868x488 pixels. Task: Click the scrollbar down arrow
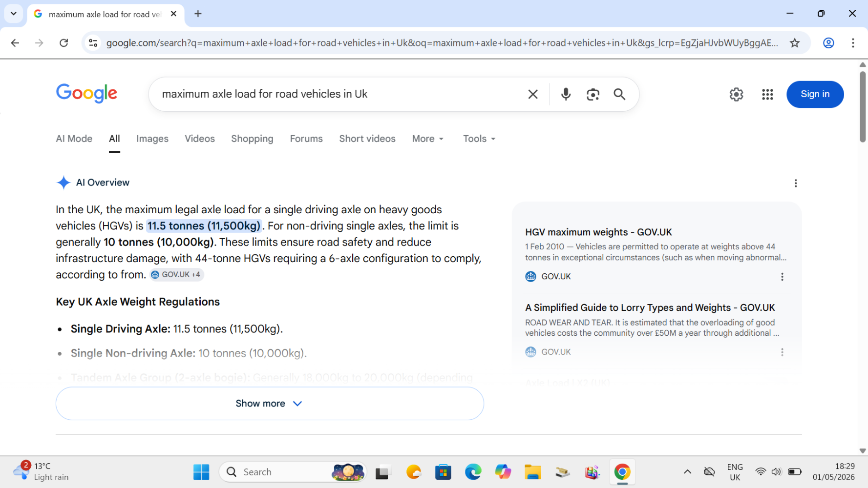pos(863,451)
